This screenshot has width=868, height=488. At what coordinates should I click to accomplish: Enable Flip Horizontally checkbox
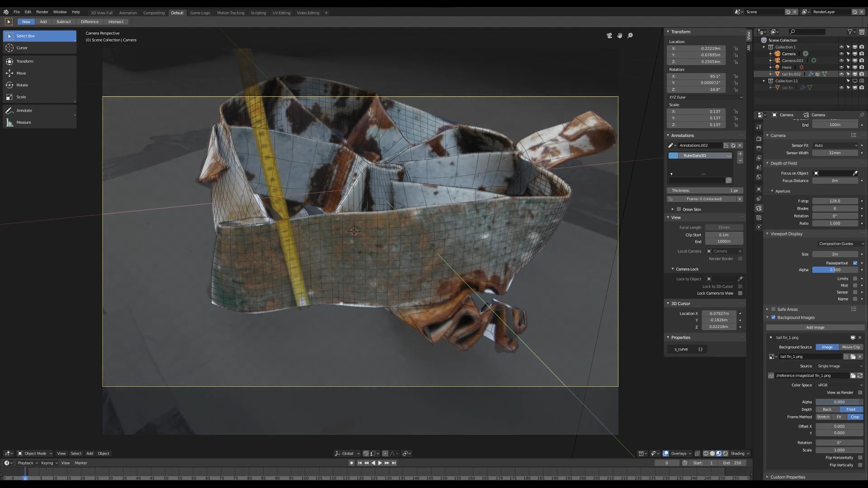[860, 458]
